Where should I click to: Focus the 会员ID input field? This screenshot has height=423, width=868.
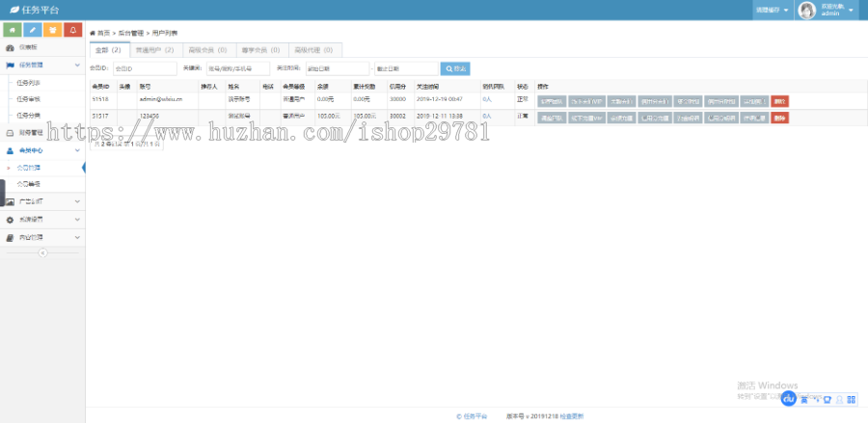(145, 68)
